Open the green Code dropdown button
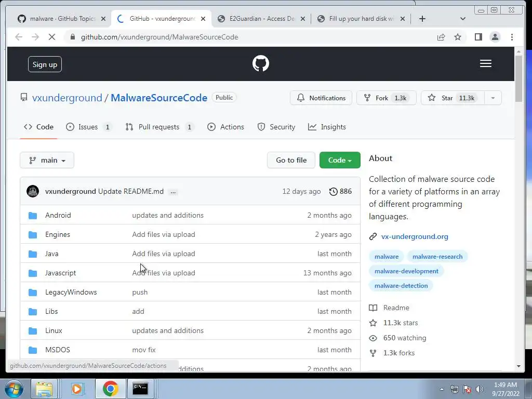 340,160
